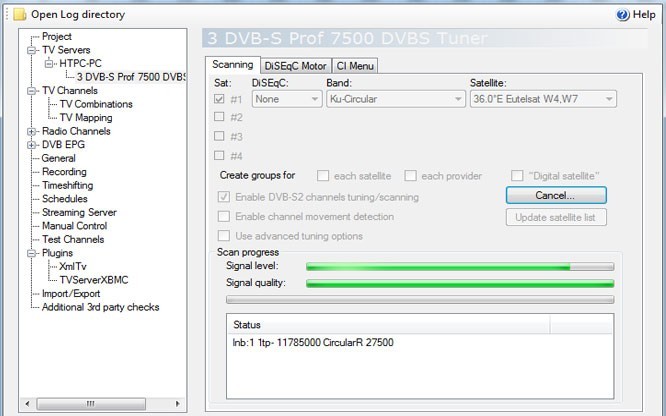Viewport: 666px width, 416px height.
Task: Open the Satellite dropdown showing Eutelsat W4,W7
Action: (542, 99)
